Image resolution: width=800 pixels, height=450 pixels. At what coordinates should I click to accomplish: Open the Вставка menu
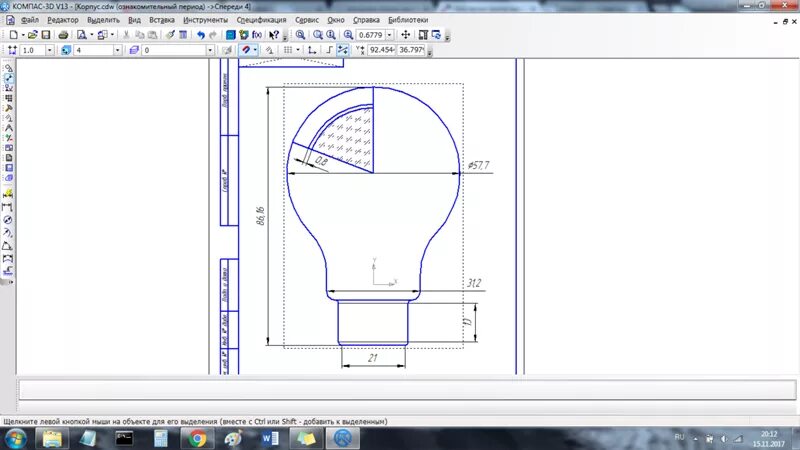(x=162, y=20)
